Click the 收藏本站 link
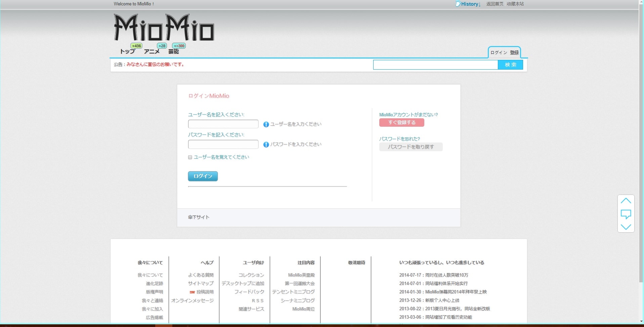 [x=515, y=4]
